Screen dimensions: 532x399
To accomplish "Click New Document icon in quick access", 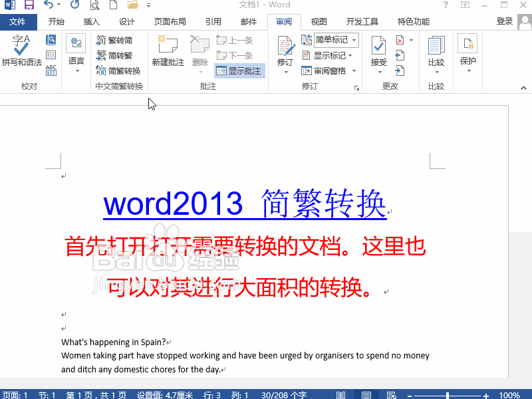I will coord(113,5).
